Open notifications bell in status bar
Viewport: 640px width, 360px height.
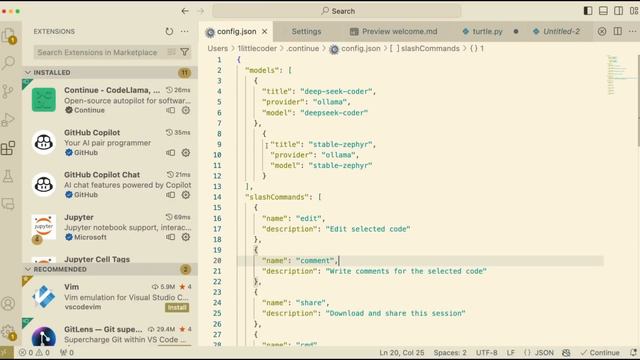tap(633, 353)
